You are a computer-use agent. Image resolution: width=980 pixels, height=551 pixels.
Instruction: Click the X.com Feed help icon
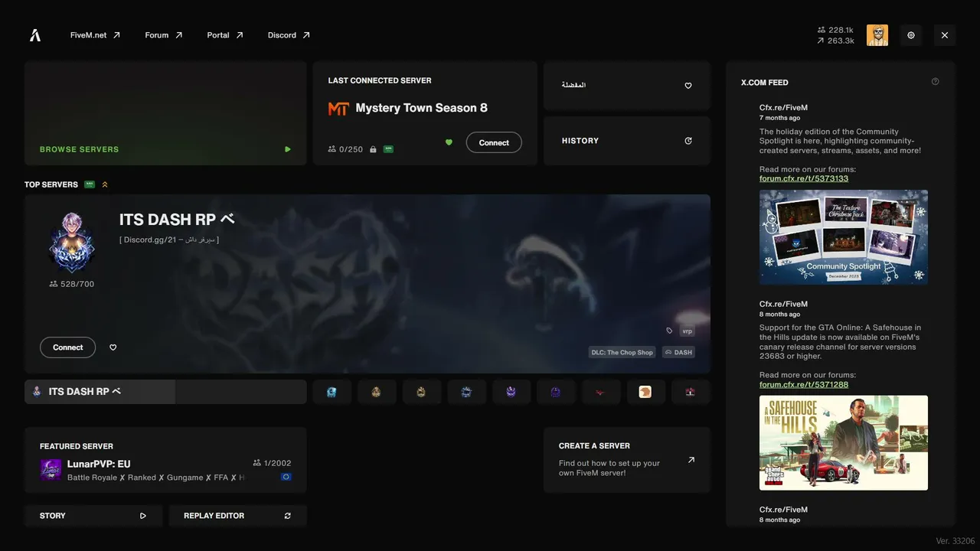point(936,82)
